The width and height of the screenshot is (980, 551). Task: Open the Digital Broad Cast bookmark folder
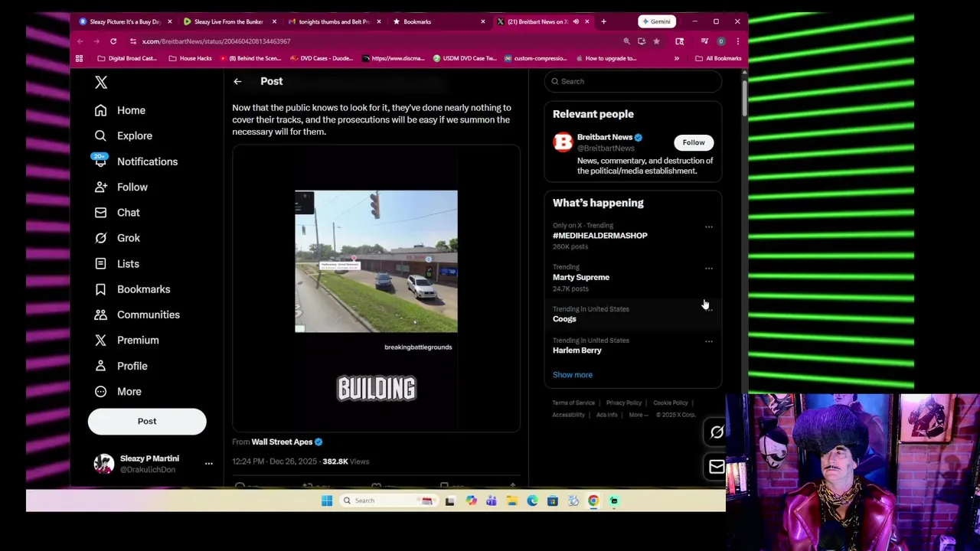127,58
